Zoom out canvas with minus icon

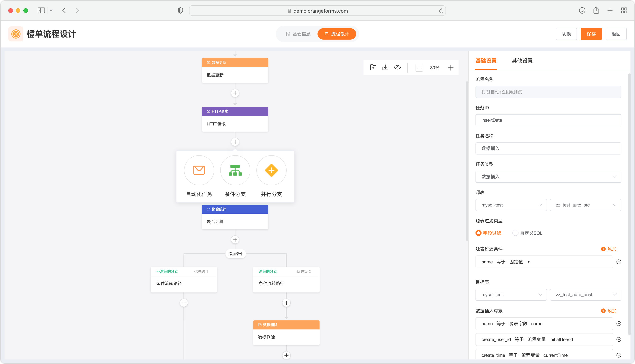419,68
